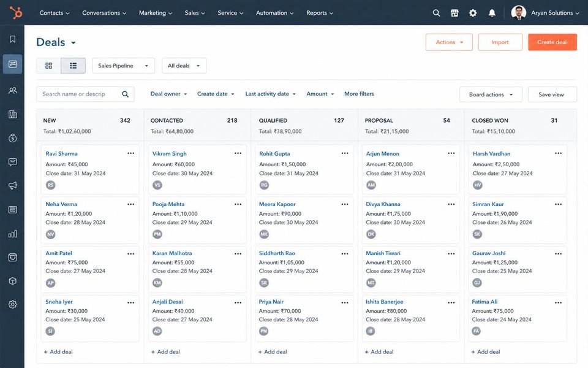588x368 pixels.
Task: Expand the Board actions dropdown
Action: (491, 94)
